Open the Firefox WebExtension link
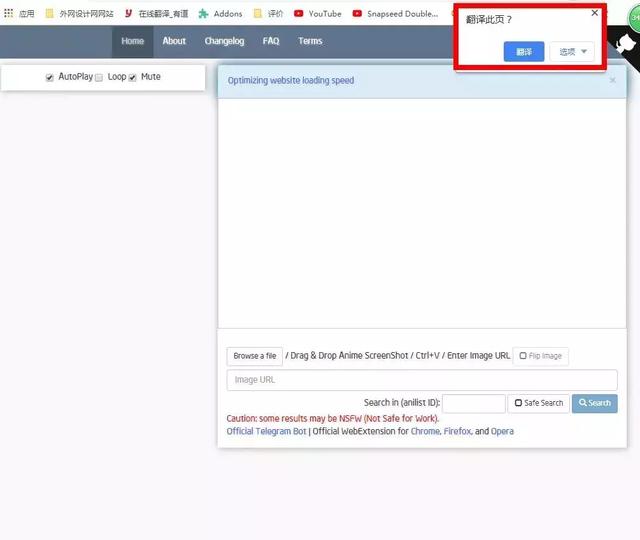Viewport: 640px width, 540px height. pyautogui.click(x=458, y=431)
